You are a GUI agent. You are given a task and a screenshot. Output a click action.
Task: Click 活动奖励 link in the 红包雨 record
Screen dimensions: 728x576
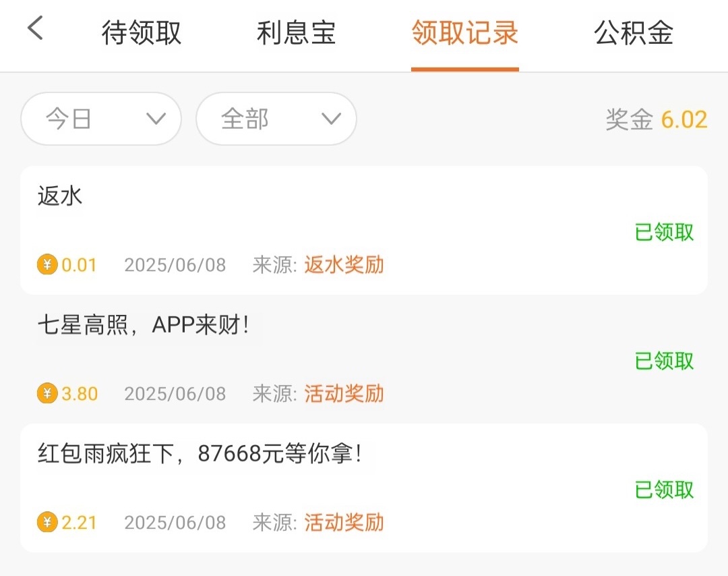(344, 522)
